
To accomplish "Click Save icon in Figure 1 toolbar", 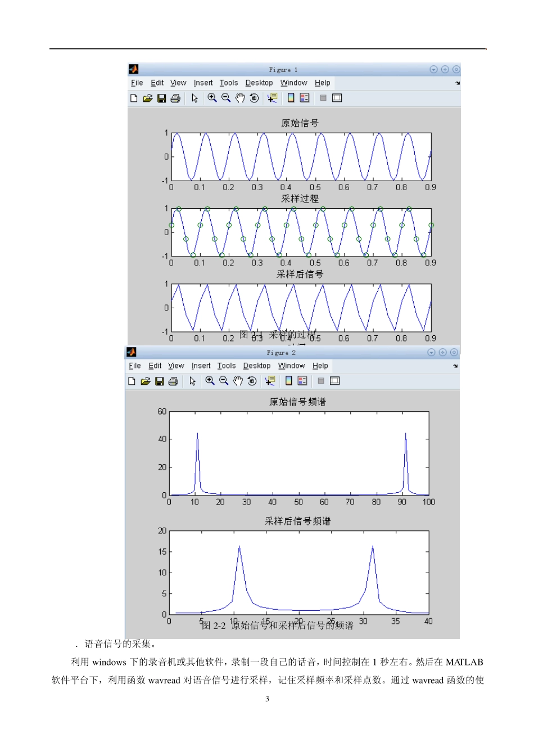I will point(161,98).
